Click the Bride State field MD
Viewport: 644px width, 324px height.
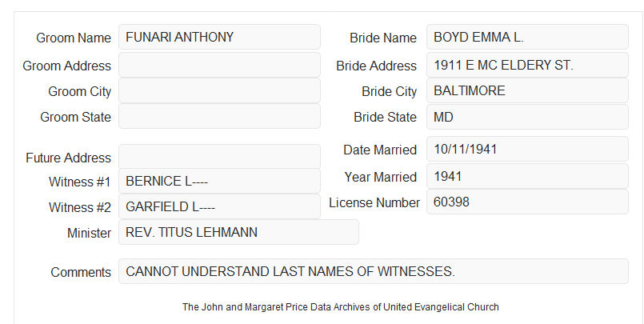coord(527,117)
